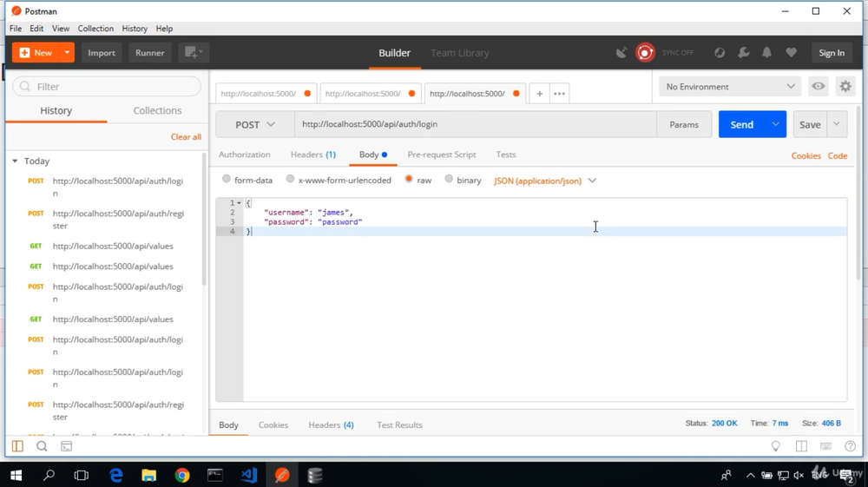Open the Help menu
This screenshot has height=487, width=868.
tap(164, 29)
